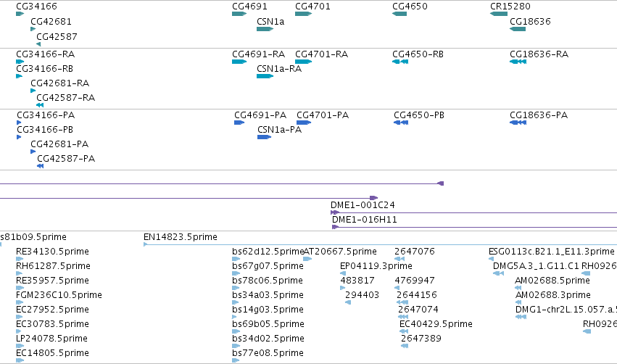The width and height of the screenshot is (617, 364).
Task: Select LP24078.5prime EST label
Action: pos(51,339)
